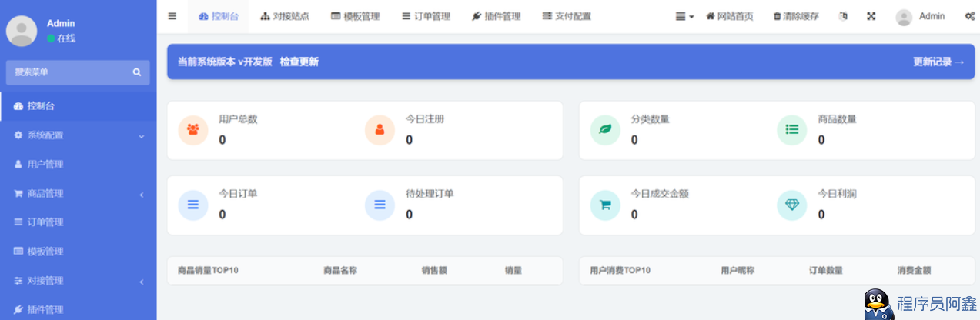The image size is (980, 320).
Task: Click the 今日成交金额 label
Action: (660, 194)
